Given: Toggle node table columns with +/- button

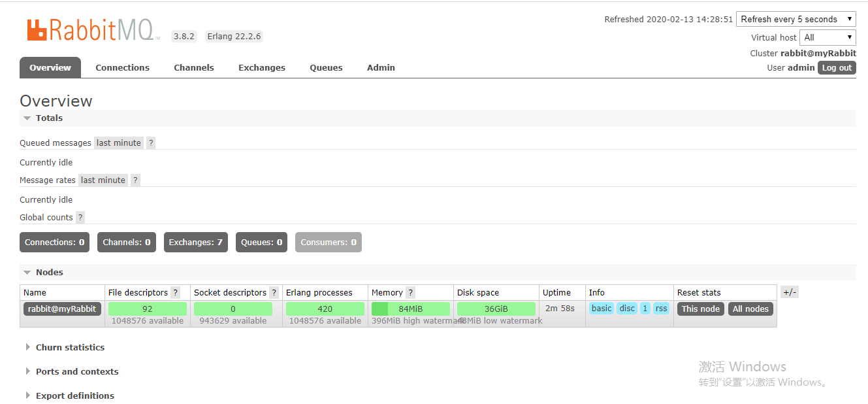Looking at the screenshot, I should [790, 292].
